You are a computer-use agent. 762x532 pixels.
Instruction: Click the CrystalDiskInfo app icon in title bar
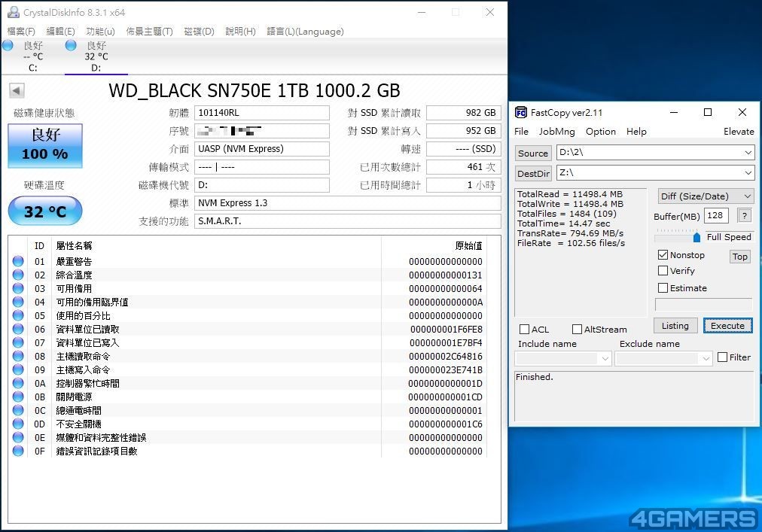click(13, 12)
